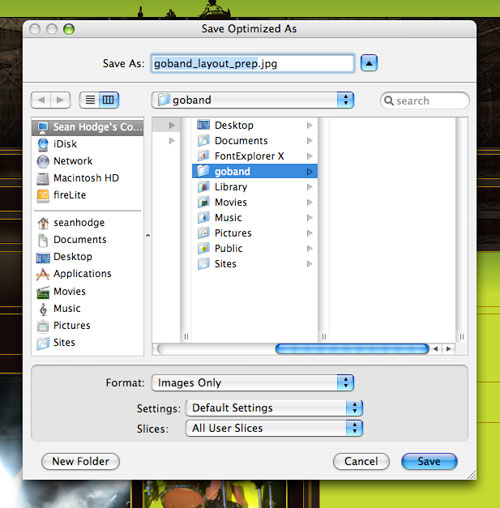Click the Sites icon in the sidebar

[43, 343]
